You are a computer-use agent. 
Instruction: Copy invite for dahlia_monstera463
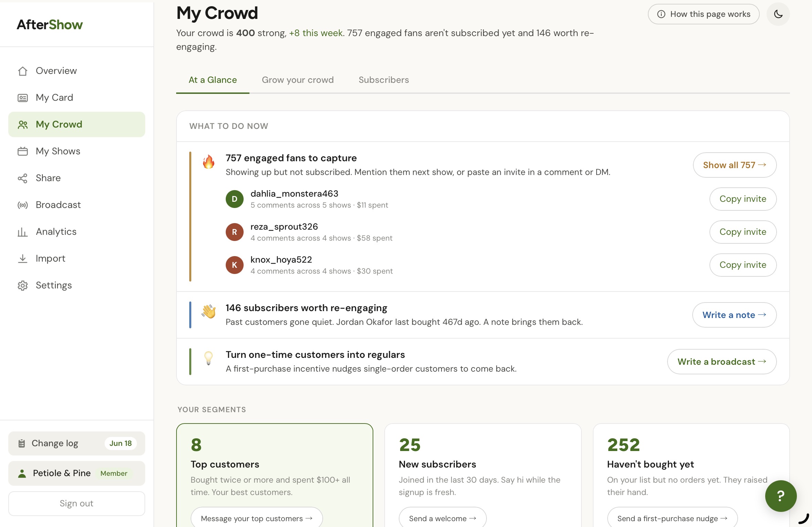[743, 199]
